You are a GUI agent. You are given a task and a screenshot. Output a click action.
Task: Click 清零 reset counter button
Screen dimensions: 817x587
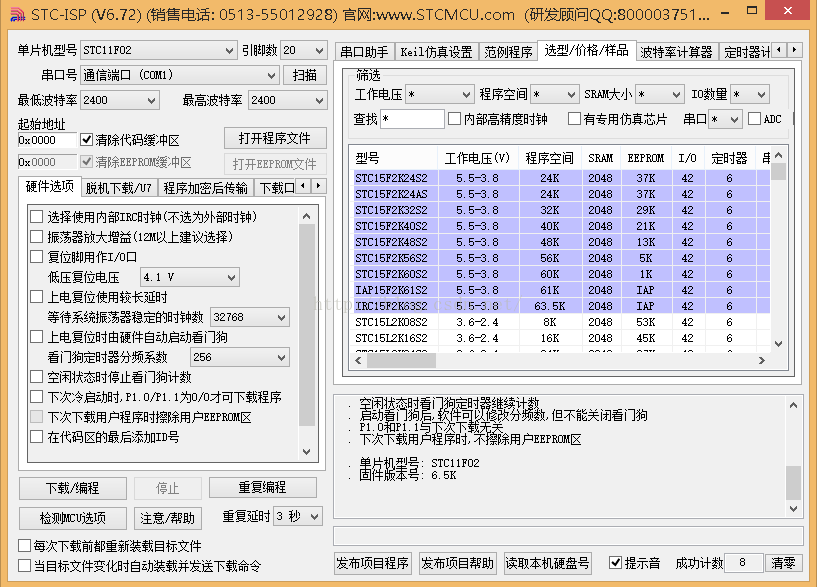(783, 563)
